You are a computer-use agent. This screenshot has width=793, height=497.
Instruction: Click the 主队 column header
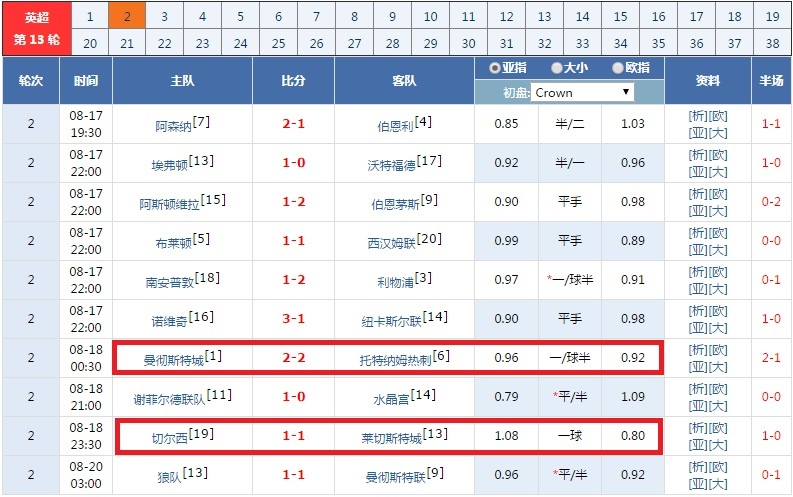coord(182,80)
